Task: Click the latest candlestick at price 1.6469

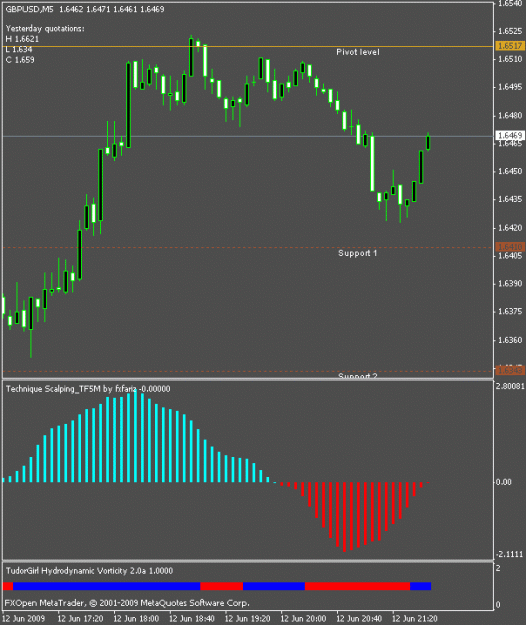Action: [428, 143]
